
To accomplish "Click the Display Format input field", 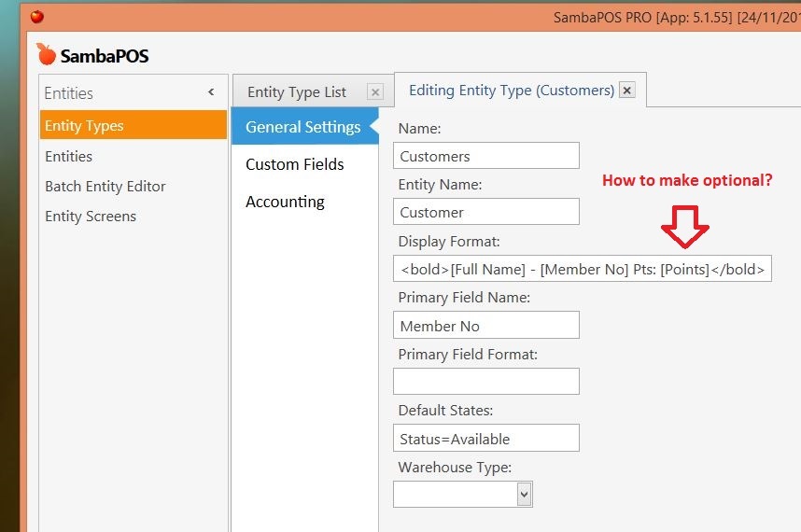I will click(x=583, y=269).
